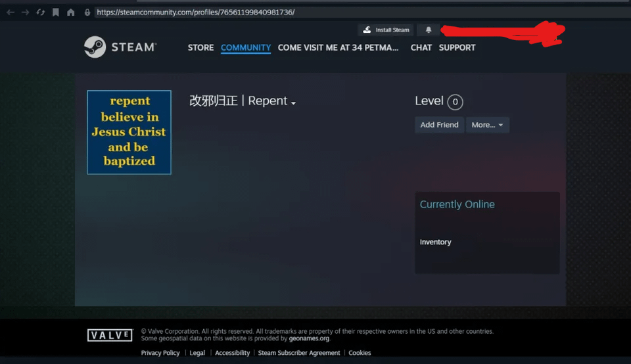
Task: Click the Add Friend button
Action: [439, 125]
